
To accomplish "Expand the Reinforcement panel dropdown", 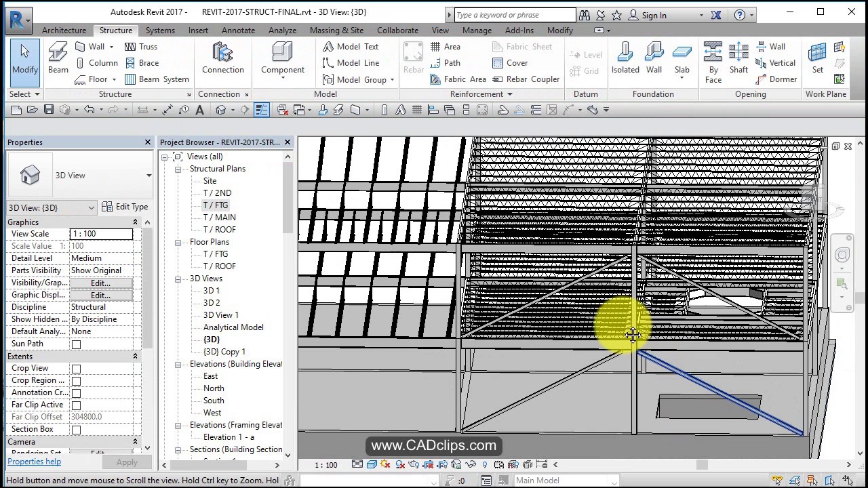I will [x=481, y=94].
